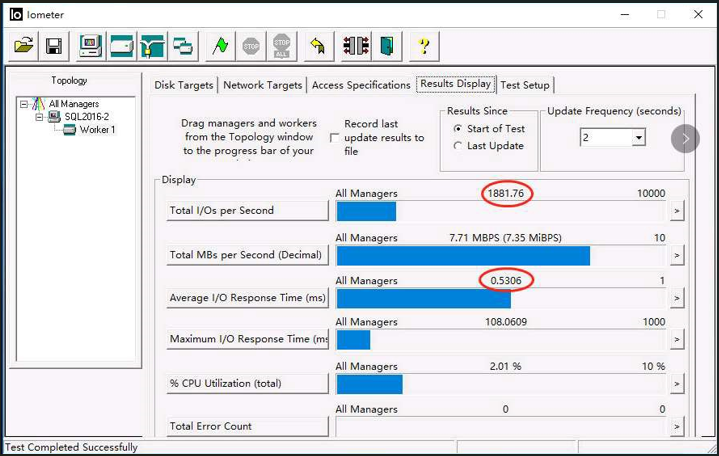Select the Start of Test radio button
Image resolution: width=719 pixels, height=456 pixels.
[458, 129]
